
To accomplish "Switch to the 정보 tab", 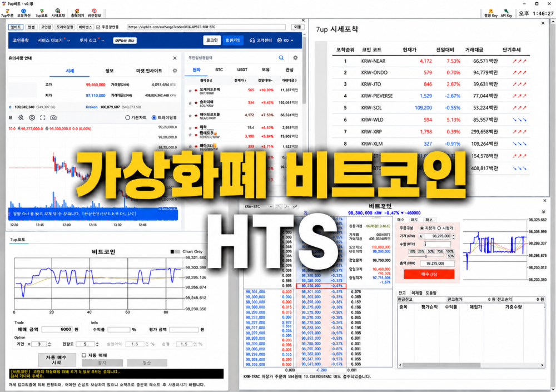I will pyautogui.click(x=109, y=71).
